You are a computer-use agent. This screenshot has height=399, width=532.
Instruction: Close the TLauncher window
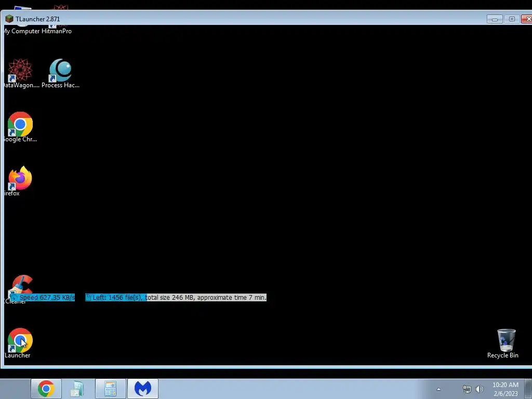(x=527, y=19)
